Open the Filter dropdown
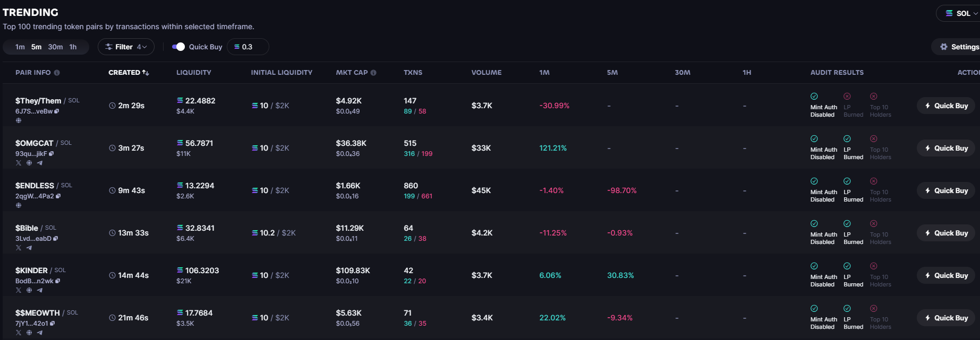This screenshot has height=340, width=980. click(126, 47)
